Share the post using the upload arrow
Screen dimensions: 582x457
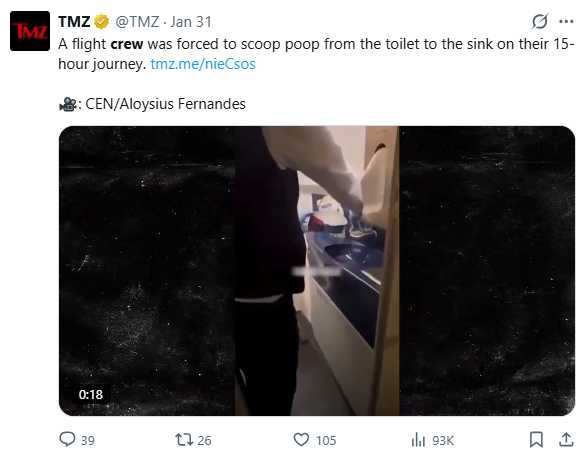coord(566,440)
